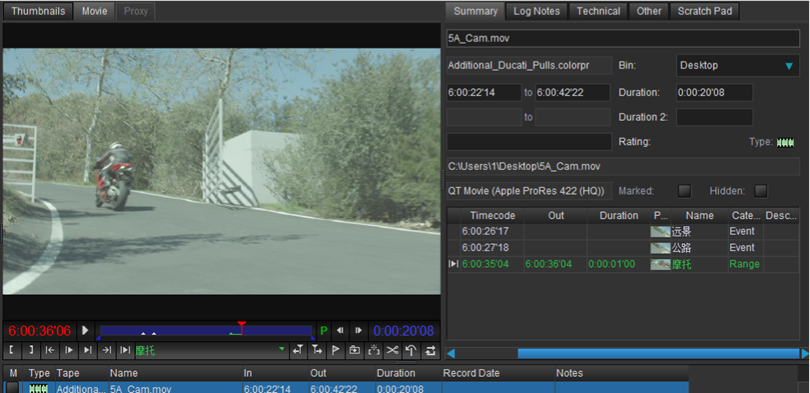
Task: Click the snapshot camera icon in toolbar
Action: coord(354,351)
